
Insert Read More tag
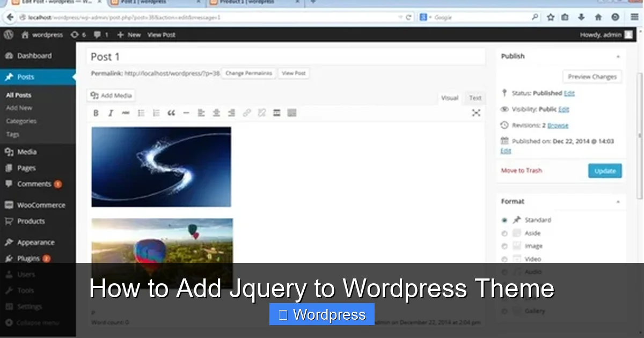pos(277,113)
